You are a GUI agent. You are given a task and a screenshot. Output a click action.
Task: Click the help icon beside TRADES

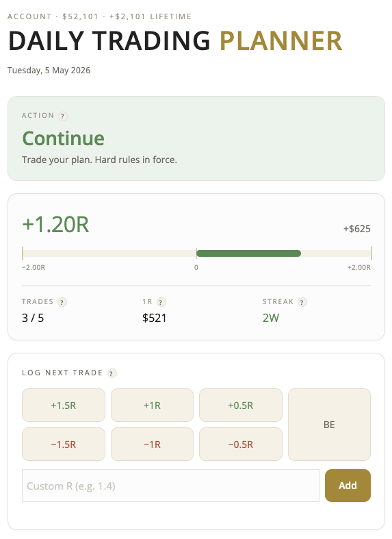(62, 302)
